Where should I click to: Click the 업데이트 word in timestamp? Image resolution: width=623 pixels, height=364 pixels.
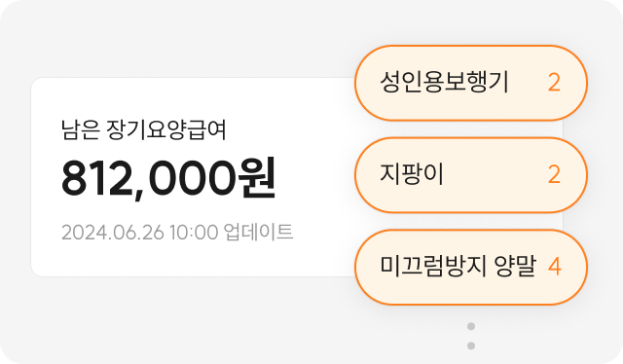click(259, 232)
